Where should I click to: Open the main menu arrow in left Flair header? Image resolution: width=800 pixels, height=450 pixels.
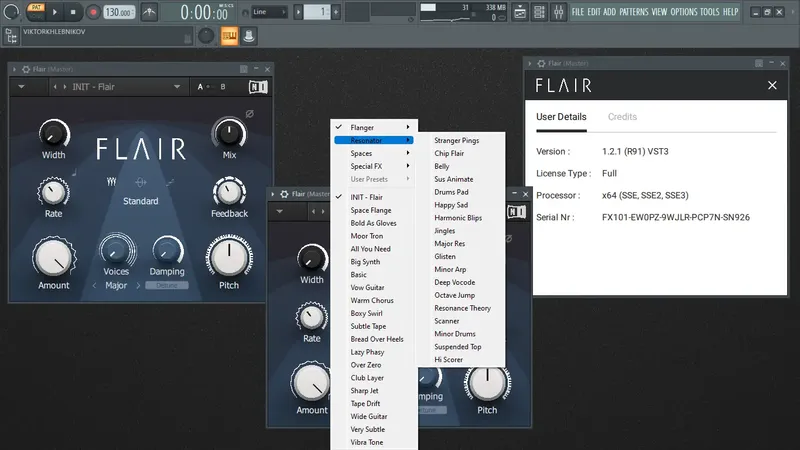[21, 87]
